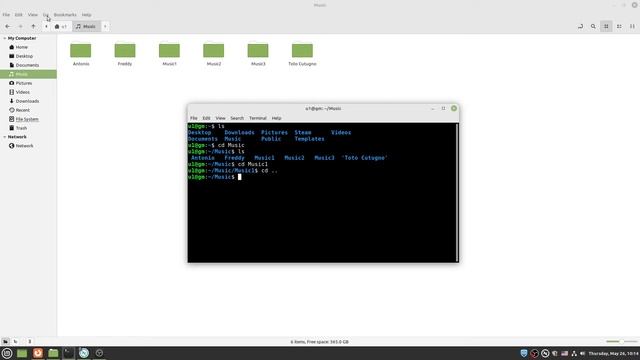Switch to list view in file manager
Screen dimensions: 640x360
[619, 27]
